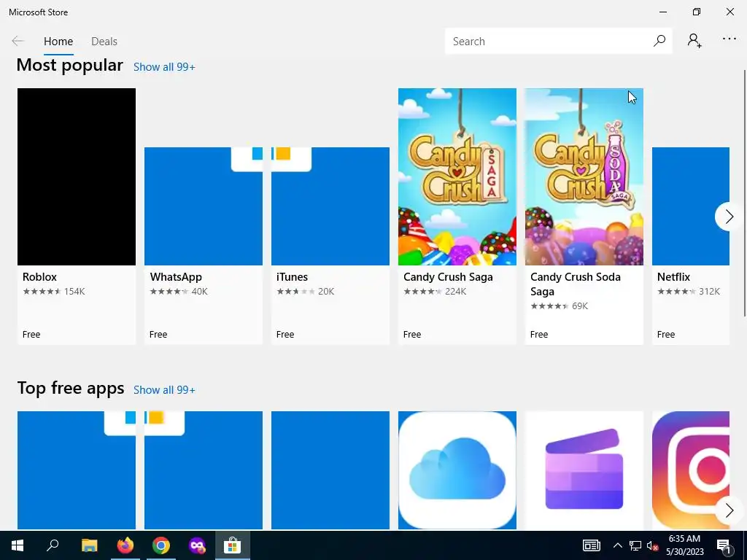Go back with the back arrow
Screen dimensions: 747x560
pos(18,41)
